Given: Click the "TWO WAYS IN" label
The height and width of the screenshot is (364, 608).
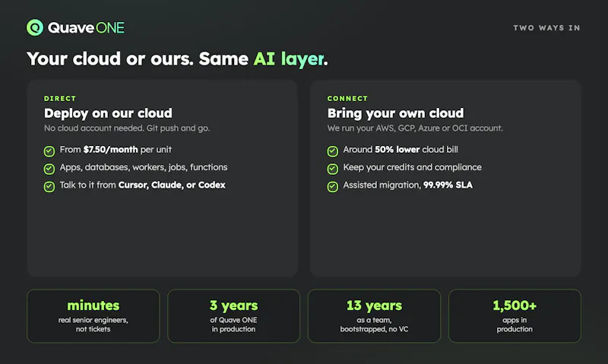Looking at the screenshot, I should pyautogui.click(x=546, y=28).
